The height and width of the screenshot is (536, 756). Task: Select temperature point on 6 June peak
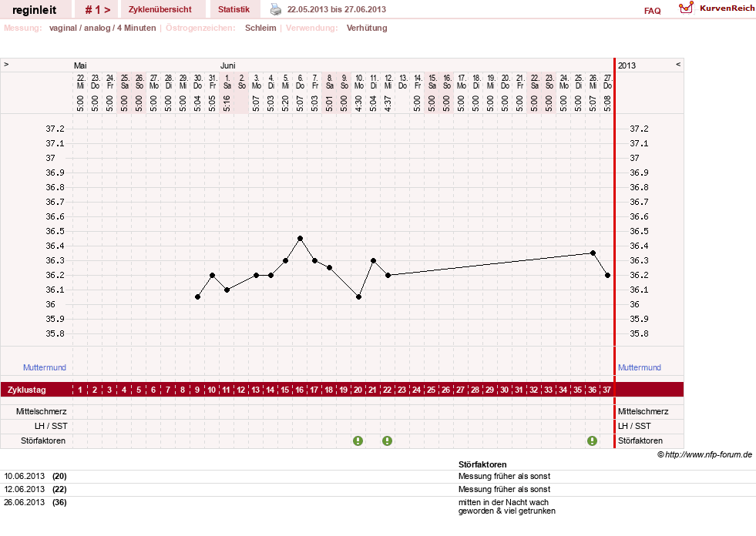click(300, 239)
